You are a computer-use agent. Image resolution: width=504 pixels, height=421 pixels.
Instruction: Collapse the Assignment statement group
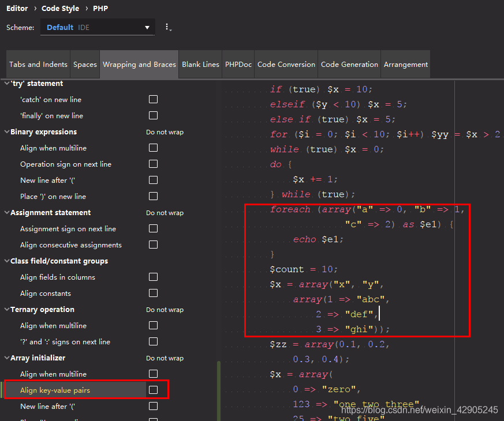(x=6, y=212)
